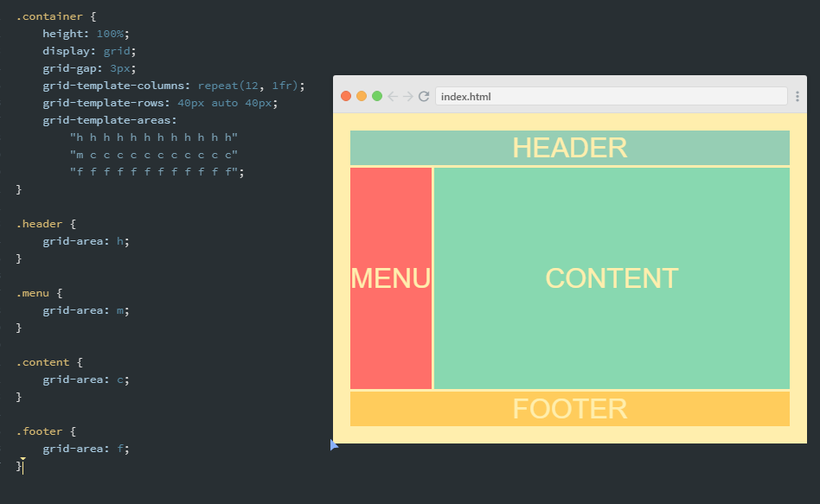Click the .footer selector
The height and width of the screenshot is (504, 820).
click(x=39, y=431)
